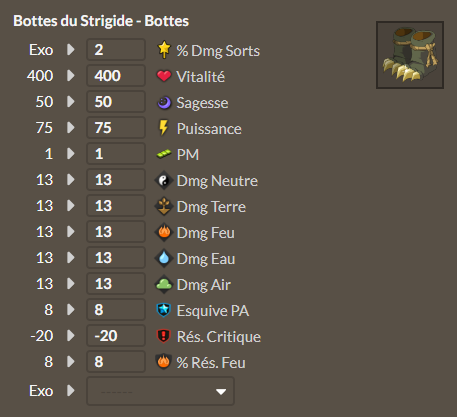This screenshot has height=417, width=457.
Task: Click the blue shield Esquive PA icon
Action: tap(164, 310)
